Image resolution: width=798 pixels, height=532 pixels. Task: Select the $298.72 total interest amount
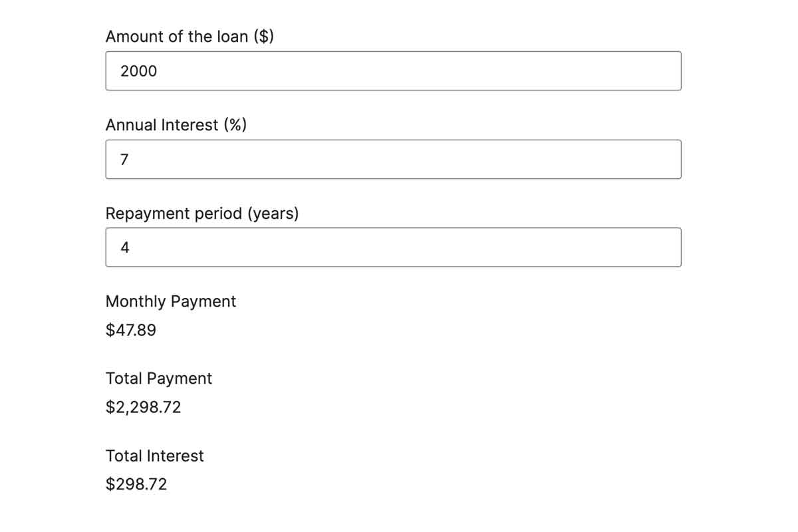pos(136,484)
